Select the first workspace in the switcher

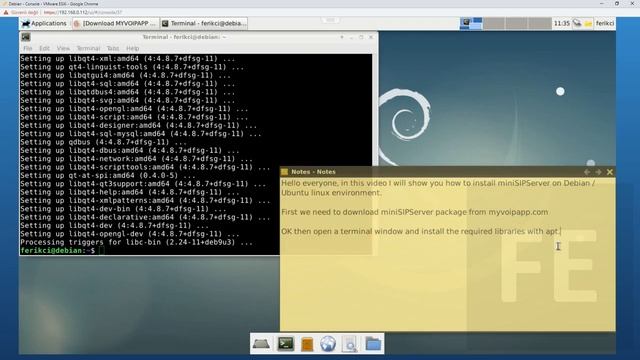click(471, 23)
